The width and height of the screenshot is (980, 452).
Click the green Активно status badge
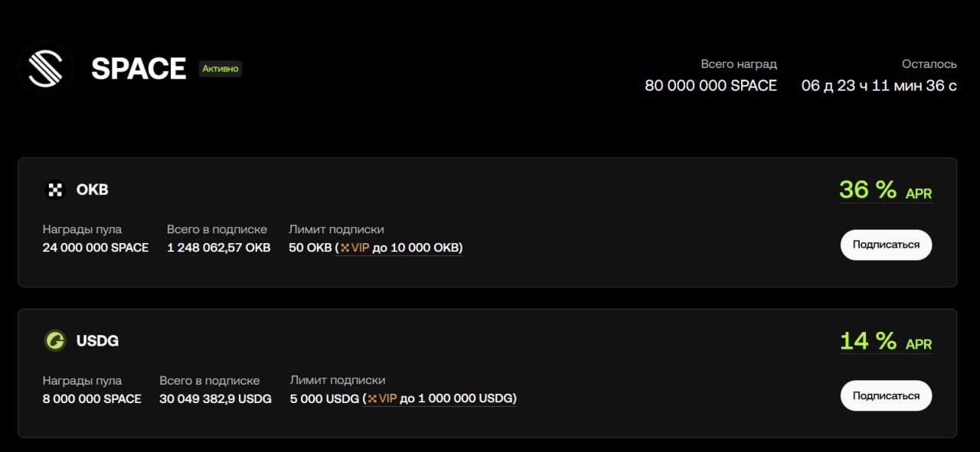point(220,69)
